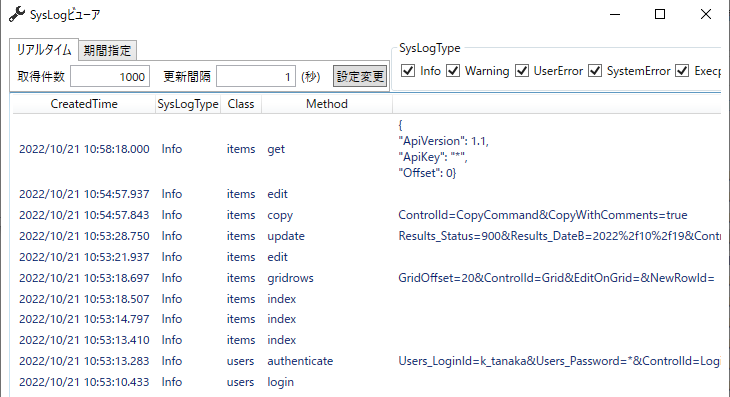
Task: Click the copy method cell
Action: pyautogui.click(x=280, y=215)
